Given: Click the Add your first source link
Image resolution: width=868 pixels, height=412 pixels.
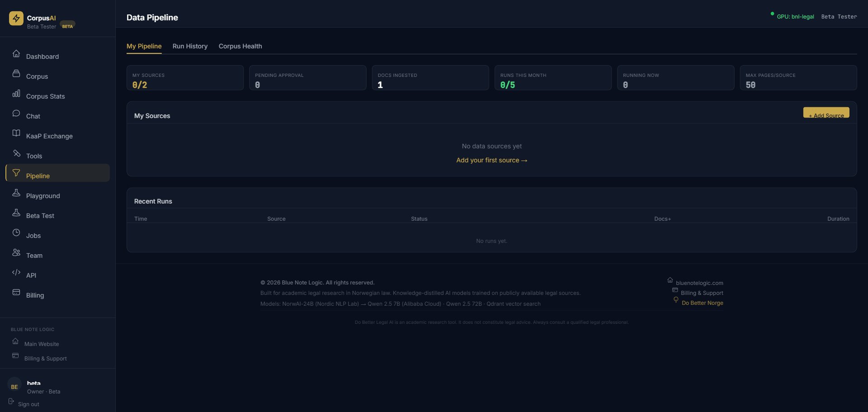Looking at the screenshot, I should pyautogui.click(x=491, y=160).
